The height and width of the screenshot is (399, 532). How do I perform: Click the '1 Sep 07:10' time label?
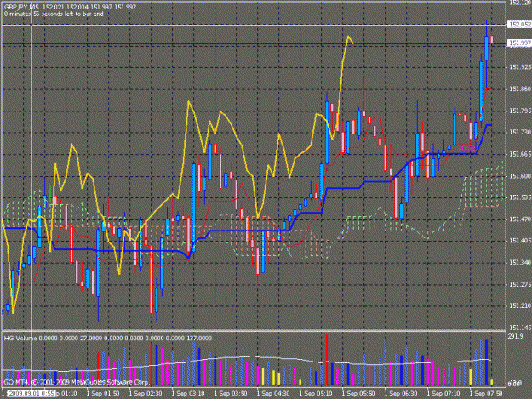[443, 394]
